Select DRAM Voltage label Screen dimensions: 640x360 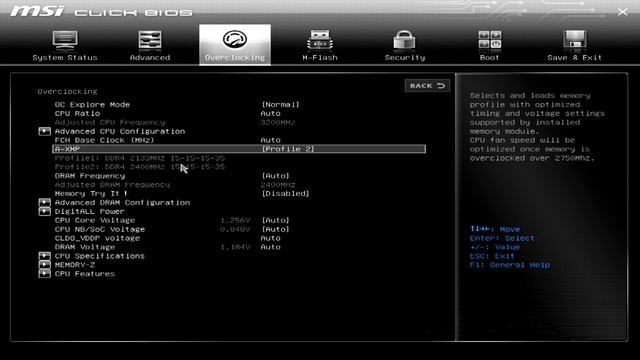tap(84, 247)
